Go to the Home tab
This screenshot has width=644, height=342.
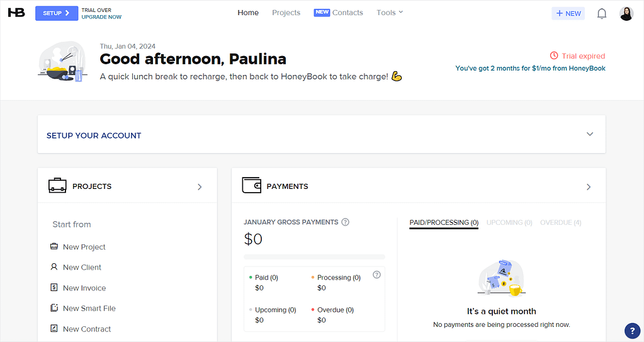tap(248, 13)
